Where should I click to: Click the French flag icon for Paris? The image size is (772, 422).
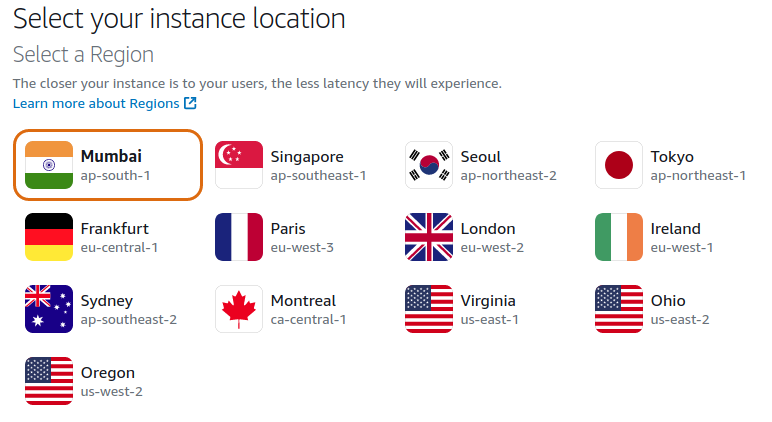239,237
